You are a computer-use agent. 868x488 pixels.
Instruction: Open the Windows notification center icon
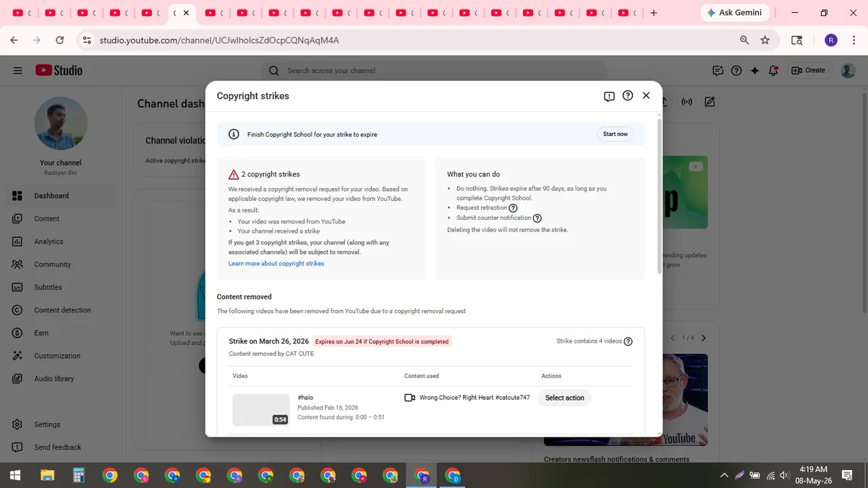coord(848,475)
